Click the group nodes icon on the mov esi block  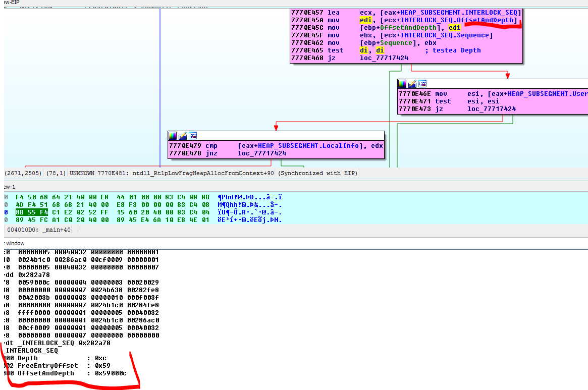click(422, 83)
